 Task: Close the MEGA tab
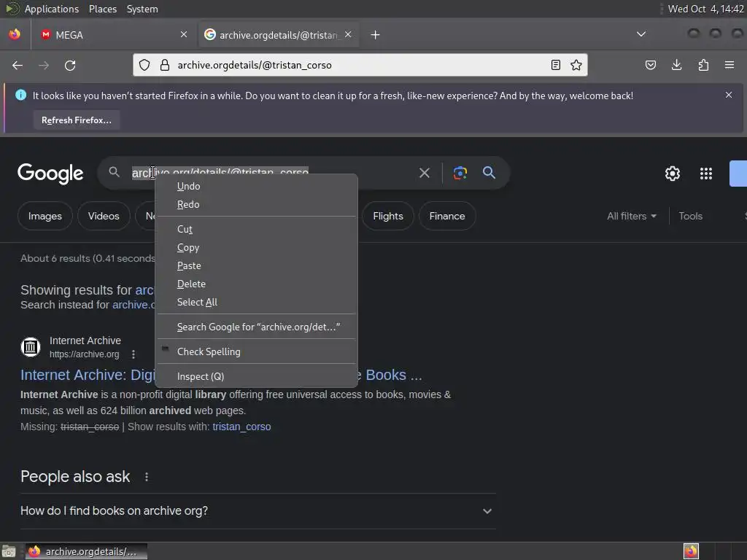[x=184, y=34]
